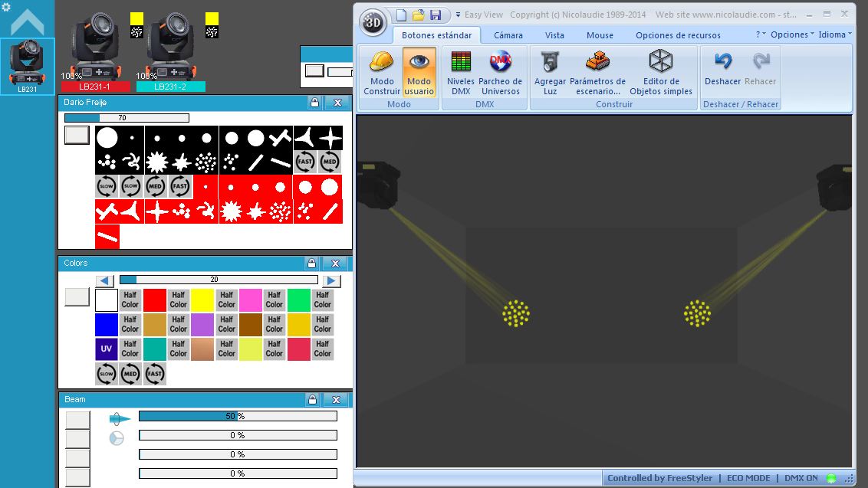868x488 pixels.
Task: Switch to the Cámara tab
Action: coord(508,35)
